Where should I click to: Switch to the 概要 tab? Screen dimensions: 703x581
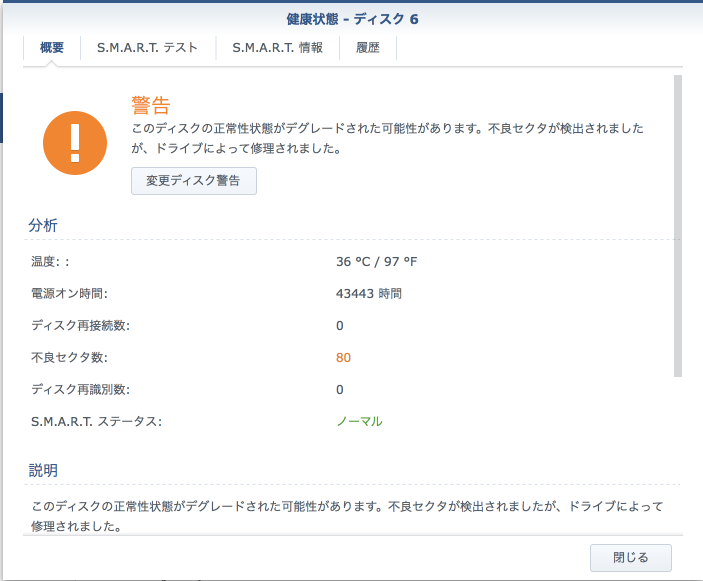(x=52, y=48)
